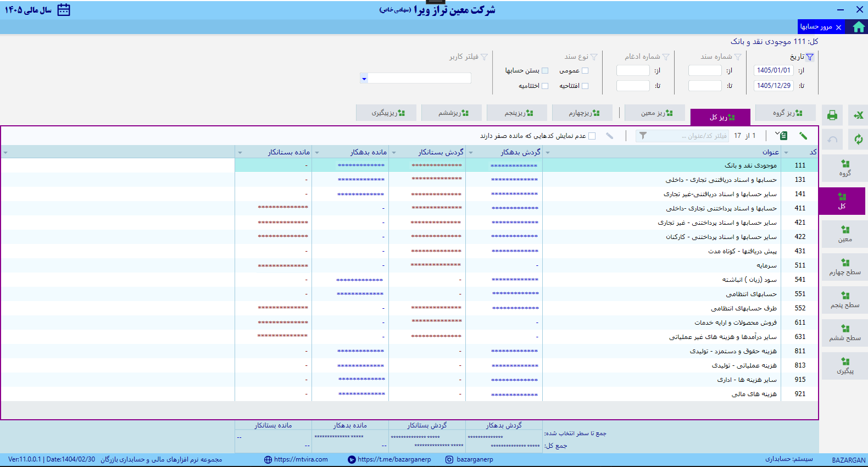Select the کل level in the sidebar

842,201
